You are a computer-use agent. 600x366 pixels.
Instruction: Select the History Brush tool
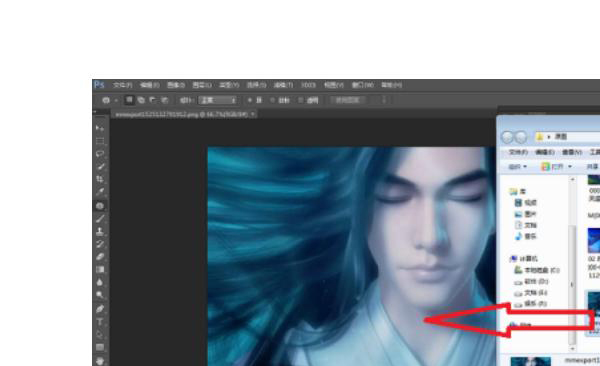pyautogui.click(x=100, y=244)
